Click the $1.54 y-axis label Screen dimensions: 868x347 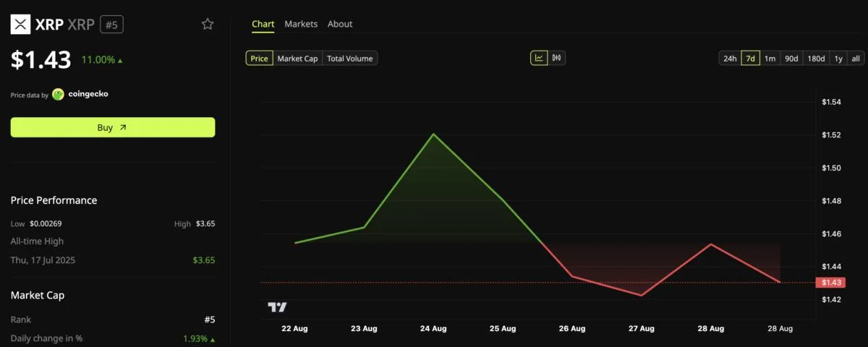pos(831,102)
